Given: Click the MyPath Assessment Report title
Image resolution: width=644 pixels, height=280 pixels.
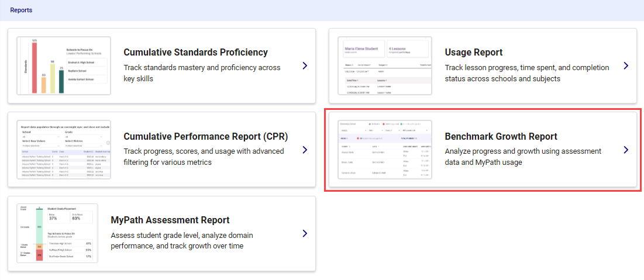Looking at the screenshot, I should (170, 220).
